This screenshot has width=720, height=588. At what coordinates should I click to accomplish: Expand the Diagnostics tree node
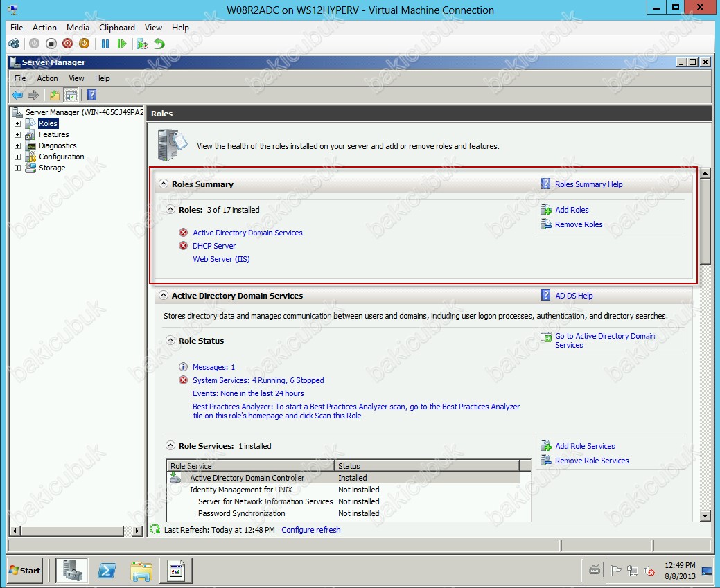click(x=17, y=145)
